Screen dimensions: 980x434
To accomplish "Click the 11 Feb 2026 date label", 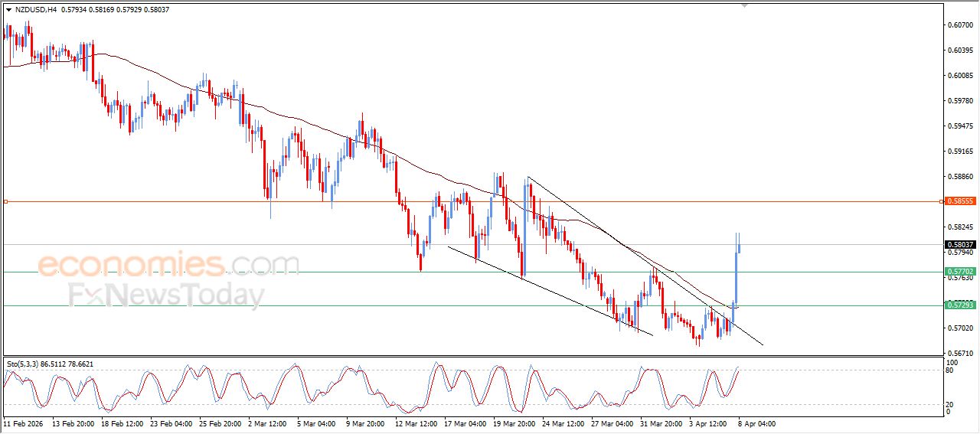I will point(23,423).
